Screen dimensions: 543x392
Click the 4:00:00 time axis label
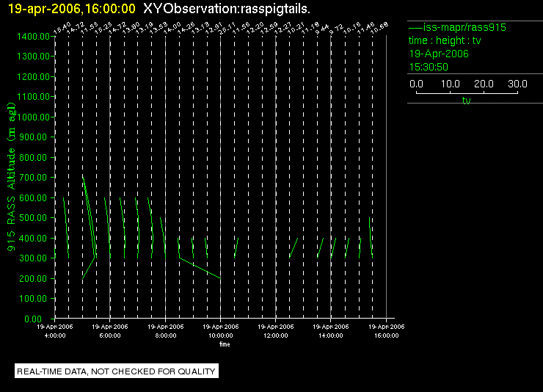[x=55, y=335]
